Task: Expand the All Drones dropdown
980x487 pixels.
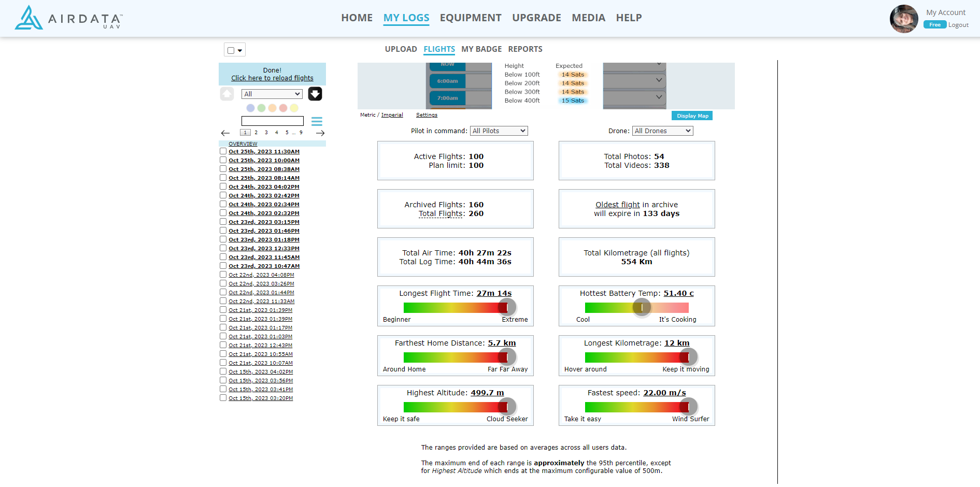Action: (662, 131)
